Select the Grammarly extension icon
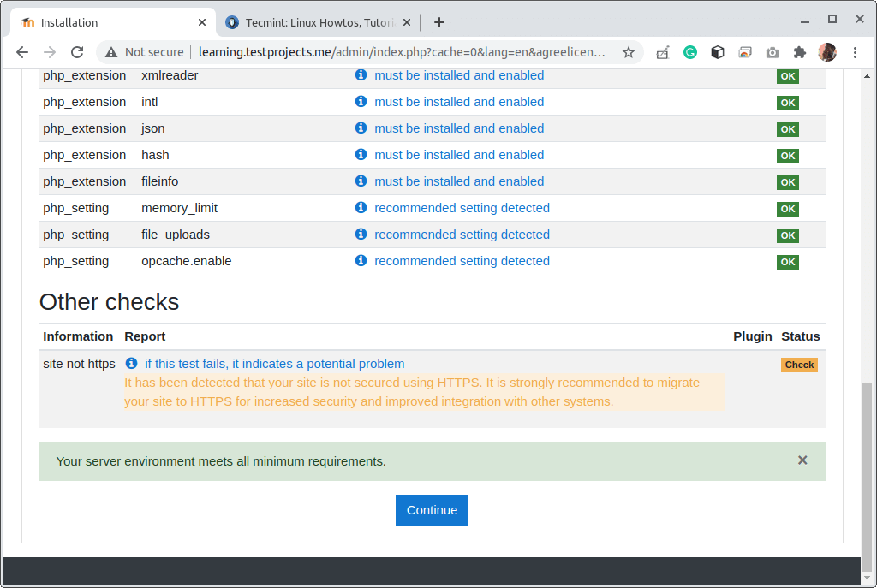The height and width of the screenshot is (588, 877). tap(690, 52)
